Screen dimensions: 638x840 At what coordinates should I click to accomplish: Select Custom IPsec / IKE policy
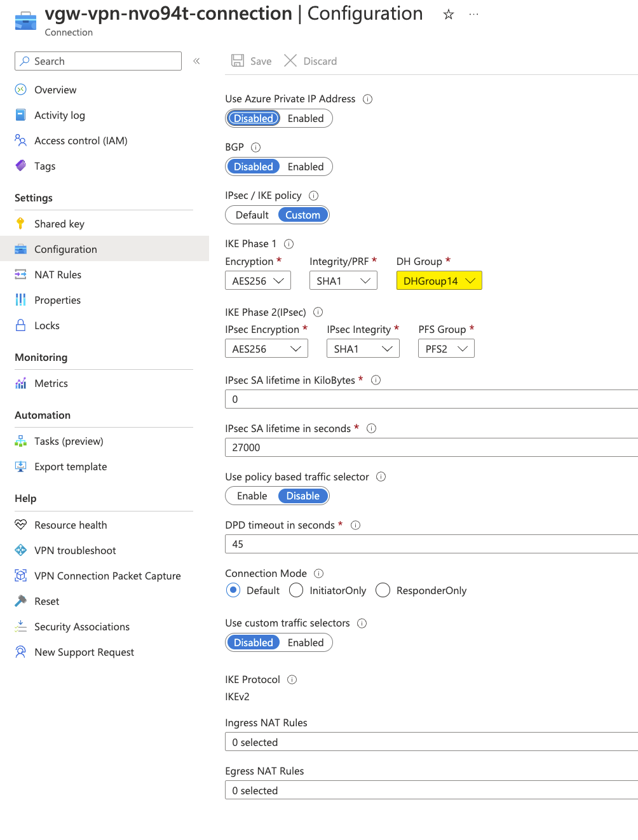303,215
